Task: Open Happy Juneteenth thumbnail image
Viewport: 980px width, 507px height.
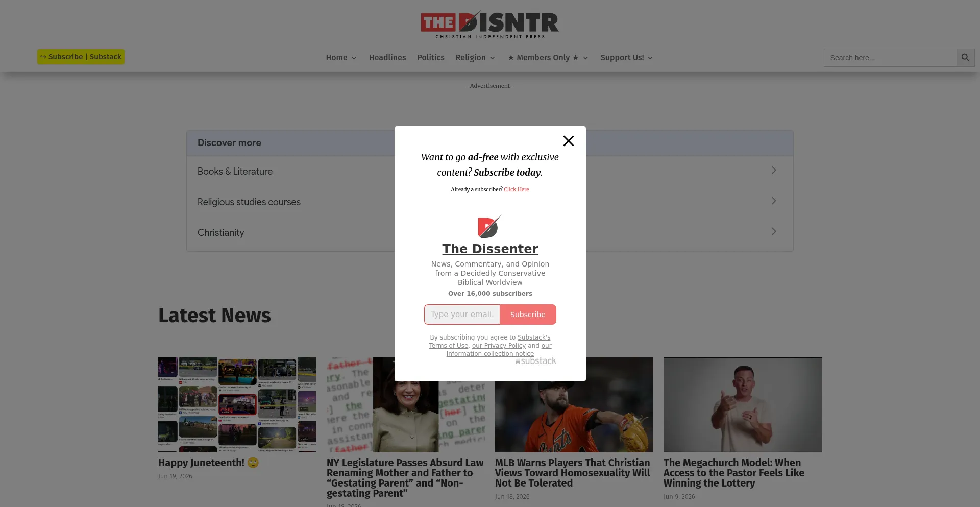Action: pyautogui.click(x=237, y=404)
